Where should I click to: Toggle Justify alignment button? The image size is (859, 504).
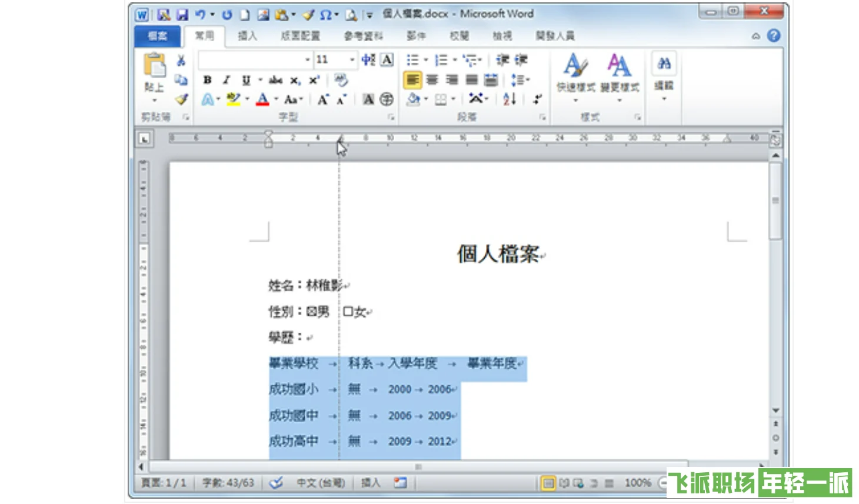pos(472,79)
